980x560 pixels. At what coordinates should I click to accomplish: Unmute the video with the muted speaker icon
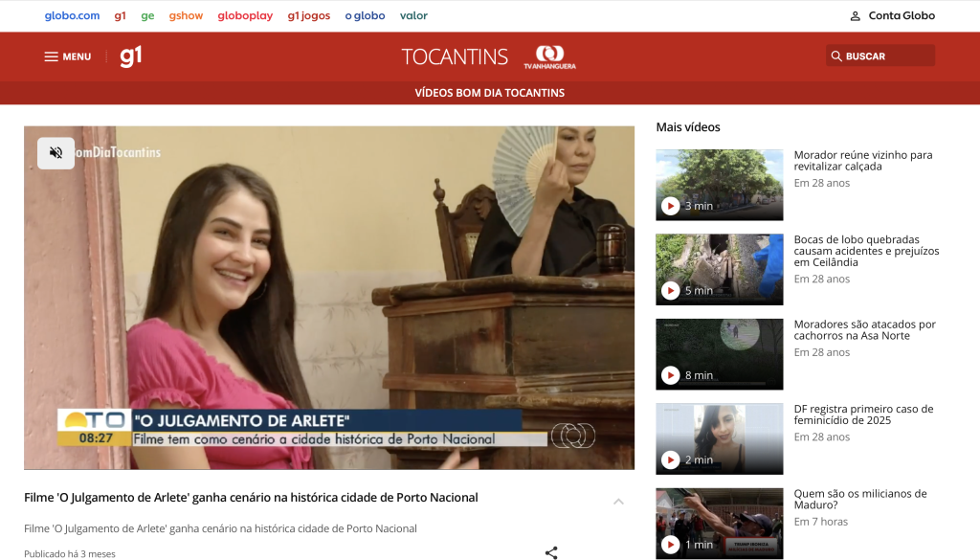(56, 153)
